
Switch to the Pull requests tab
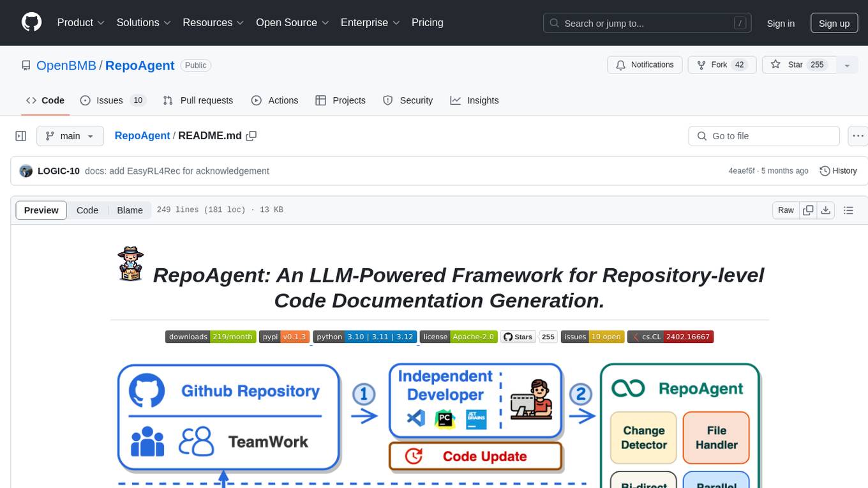198,100
